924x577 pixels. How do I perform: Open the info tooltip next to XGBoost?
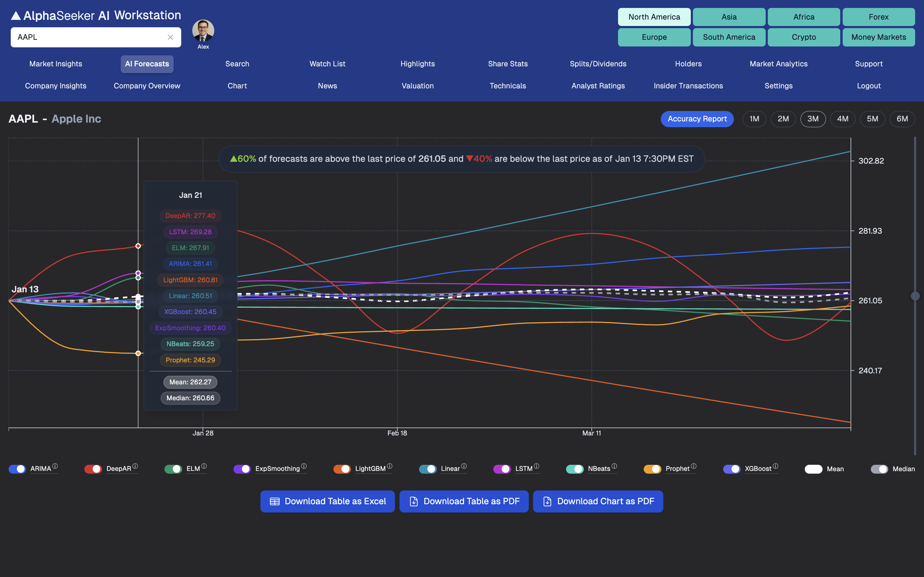[x=776, y=466]
